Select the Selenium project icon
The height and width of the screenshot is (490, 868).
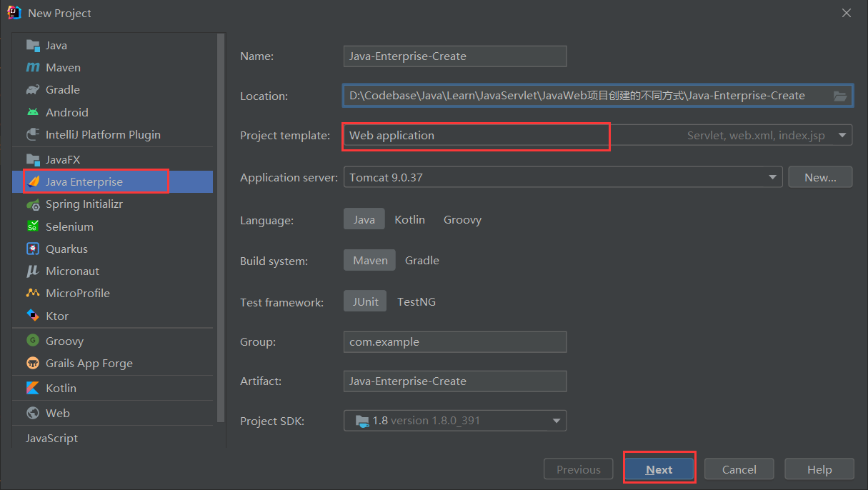[33, 226]
